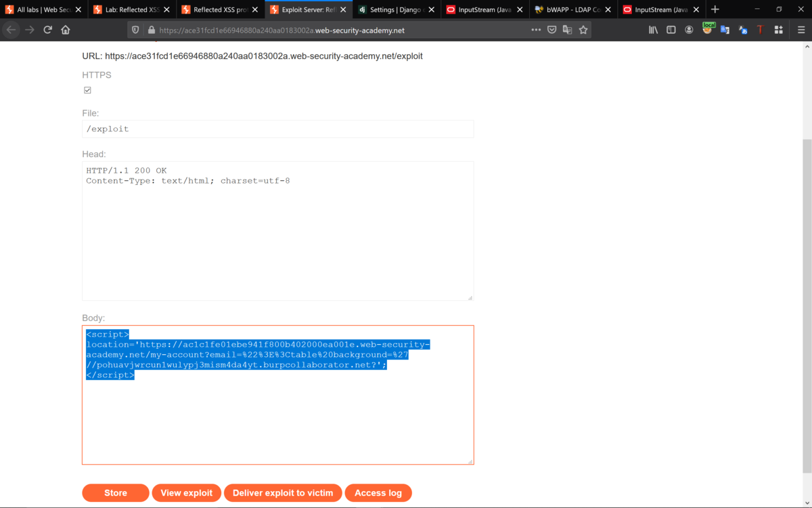This screenshot has height=508, width=812.
Task: Save the page to Pocket
Action: coord(552,30)
